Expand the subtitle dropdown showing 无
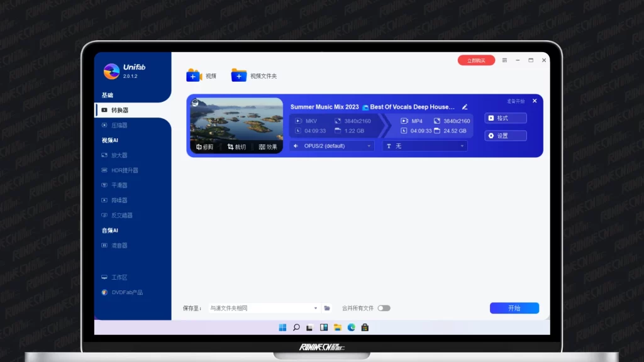The image size is (644, 362). pyautogui.click(x=425, y=146)
